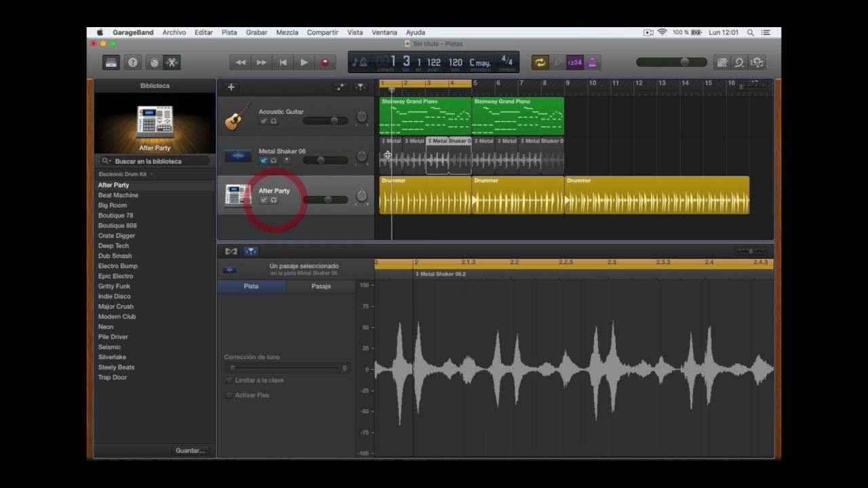Viewport: 868px width, 488px height.
Task: Select the first Steinway Grand Piano region
Action: [x=425, y=116]
